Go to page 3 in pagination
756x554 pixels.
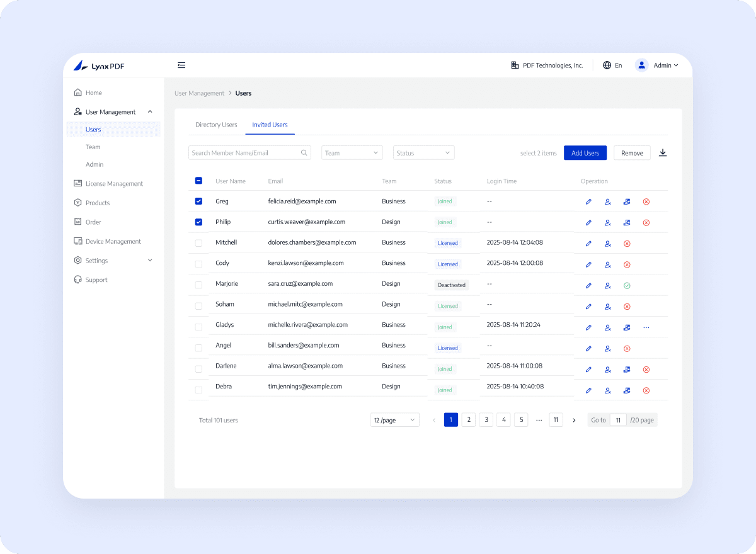point(486,420)
